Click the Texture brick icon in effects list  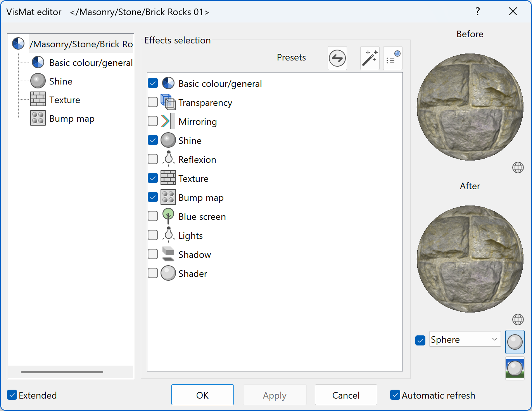click(x=168, y=178)
